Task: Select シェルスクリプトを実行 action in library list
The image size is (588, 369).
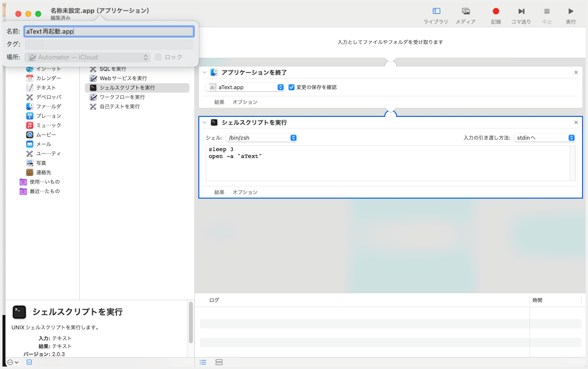Action: (127, 88)
